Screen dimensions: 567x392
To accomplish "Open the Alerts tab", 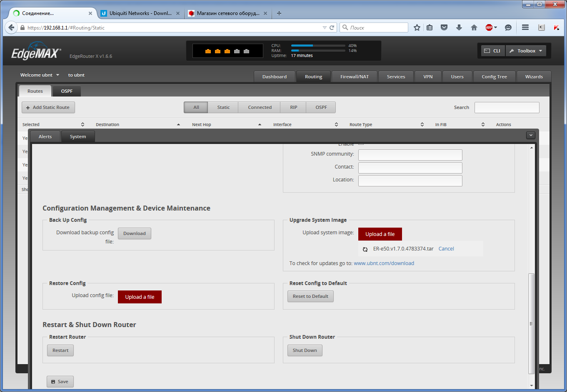I will [45, 136].
